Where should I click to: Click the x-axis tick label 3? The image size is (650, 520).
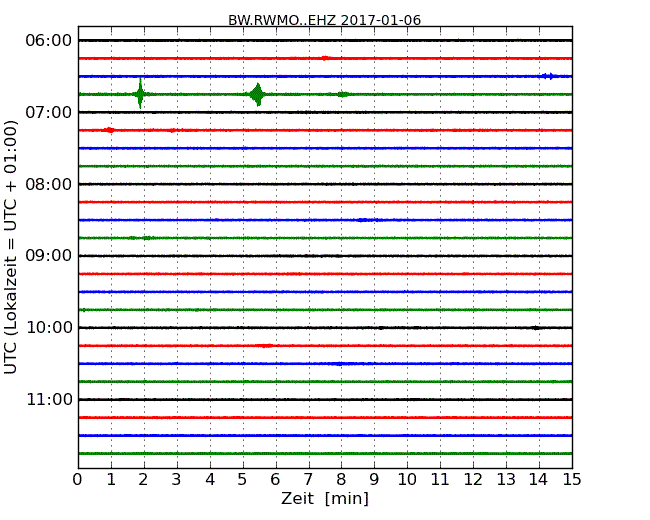tap(177, 479)
